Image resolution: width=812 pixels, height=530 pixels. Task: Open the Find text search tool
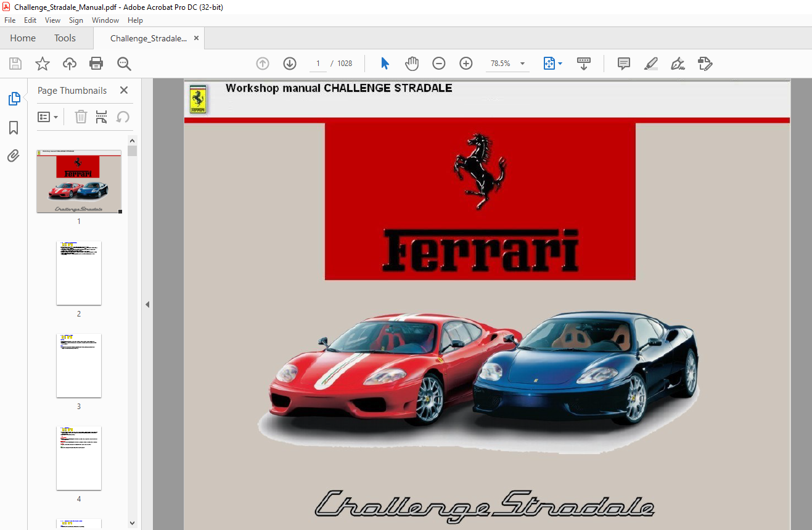pos(124,64)
